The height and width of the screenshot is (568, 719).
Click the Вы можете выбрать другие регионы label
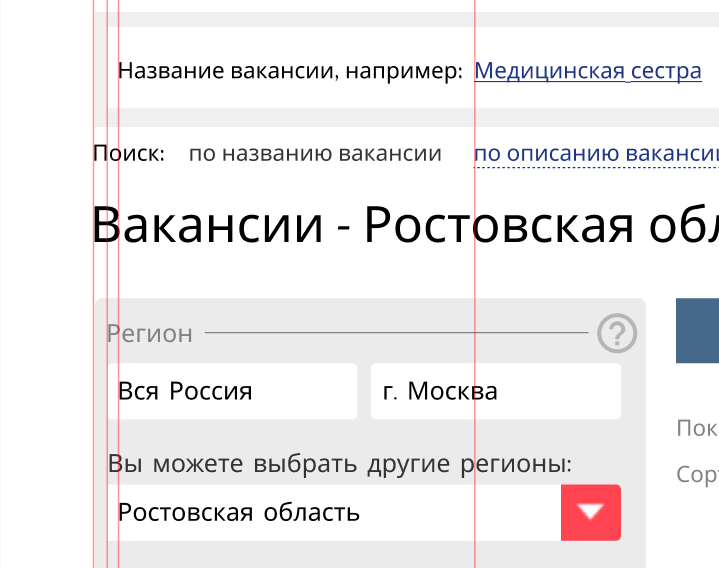[340, 464]
